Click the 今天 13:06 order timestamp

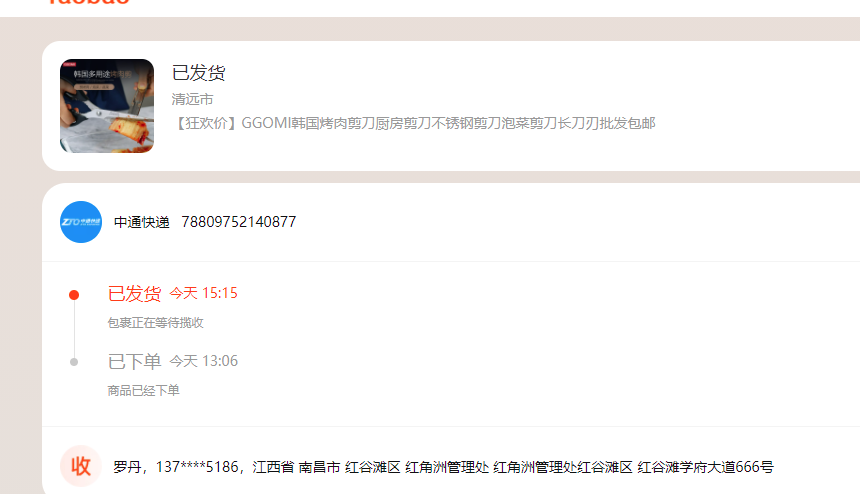[x=203, y=361]
